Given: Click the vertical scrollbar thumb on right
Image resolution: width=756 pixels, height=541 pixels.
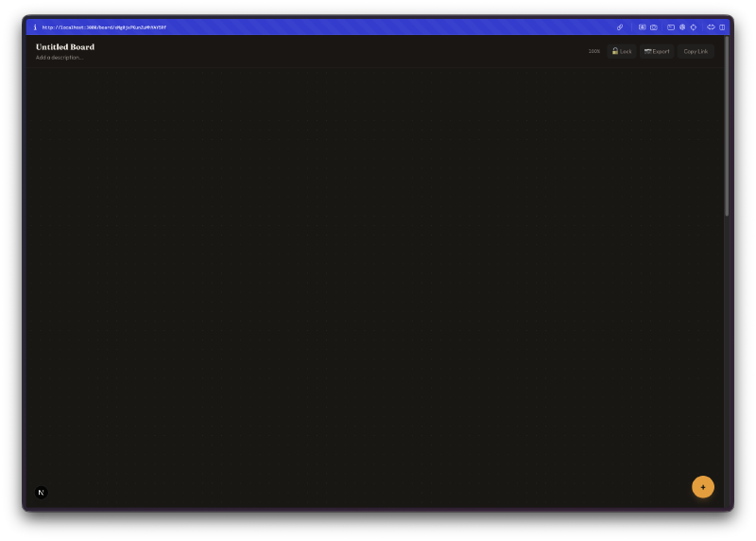Looking at the screenshot, I should pos(727,132).
